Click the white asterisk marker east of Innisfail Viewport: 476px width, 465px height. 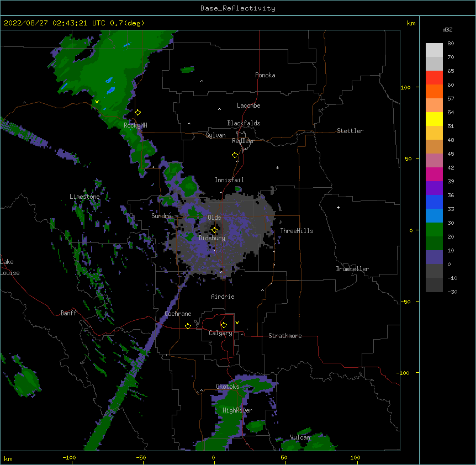(277, 167)
